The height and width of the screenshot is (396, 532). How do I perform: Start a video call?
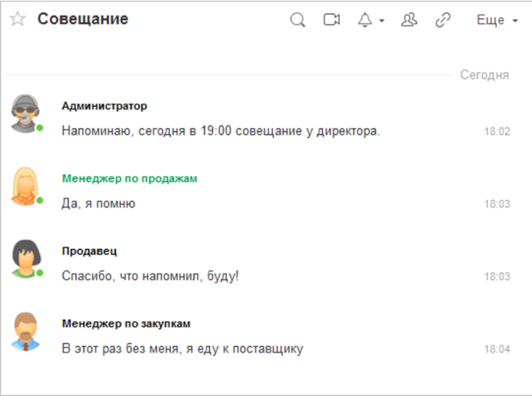pos(331,20)
